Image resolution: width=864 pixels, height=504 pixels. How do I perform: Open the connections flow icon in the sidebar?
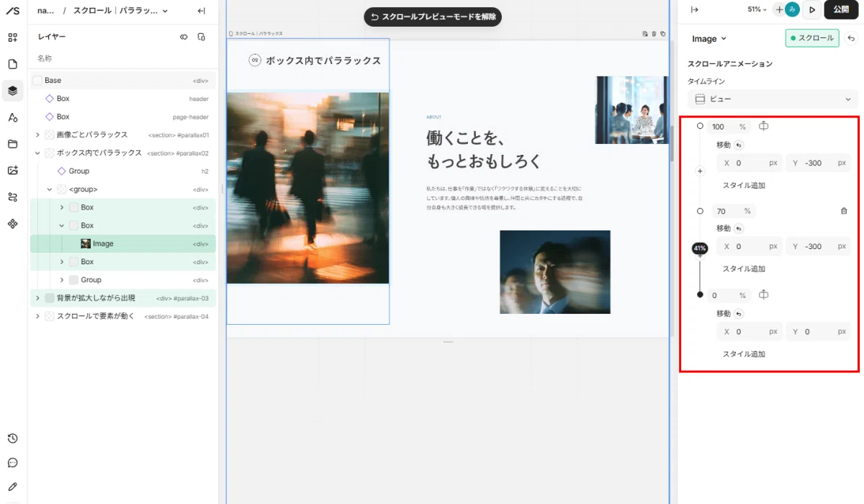click(x=12, y=197)
